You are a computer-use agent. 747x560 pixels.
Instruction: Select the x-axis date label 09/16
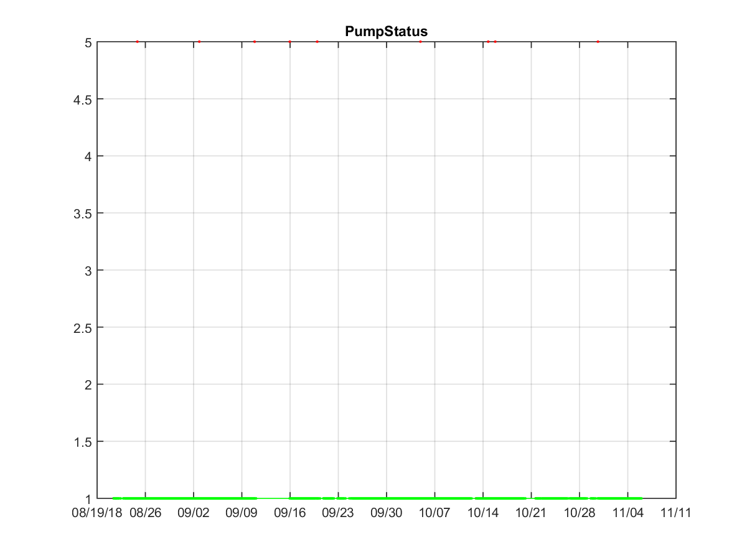pos(290,513)
